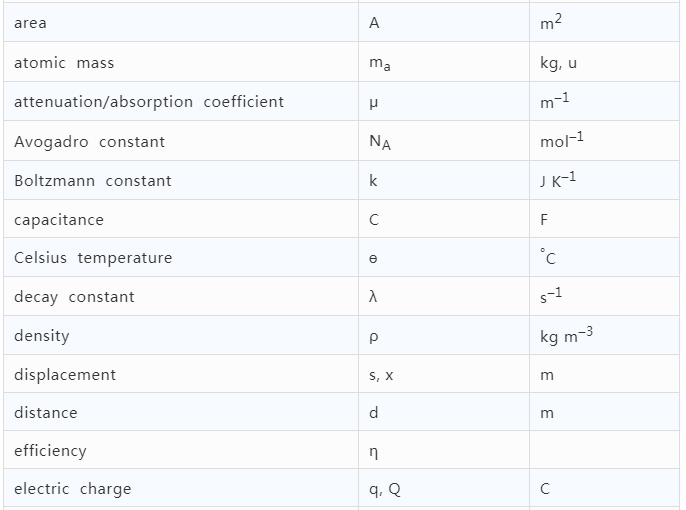Click the "attenuation/absorption coefficient" text
This screenshot has width=686, height=510.
pos(149,102)
